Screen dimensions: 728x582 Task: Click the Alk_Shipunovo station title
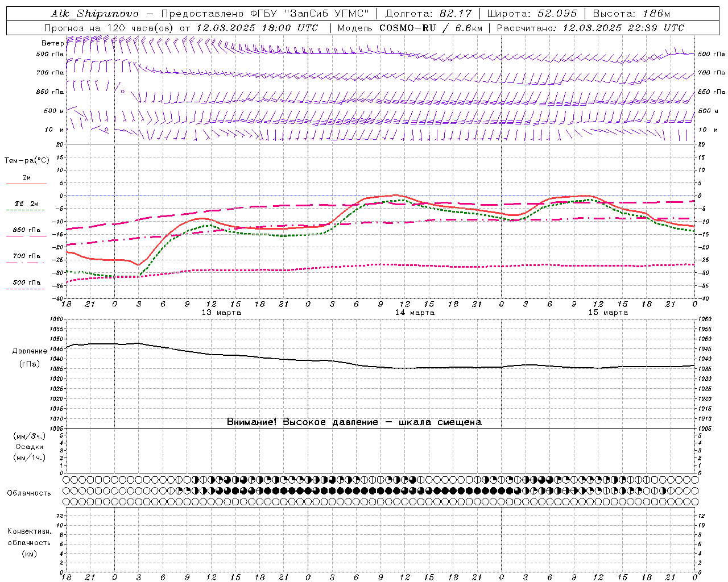(94, 14)
